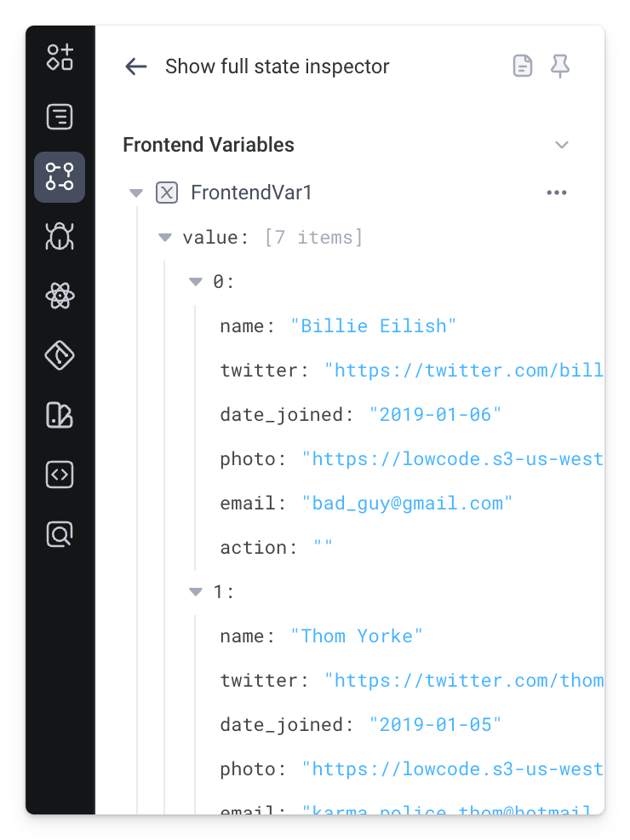
Task: Open the pages panel icon
Action: point(59,117)
